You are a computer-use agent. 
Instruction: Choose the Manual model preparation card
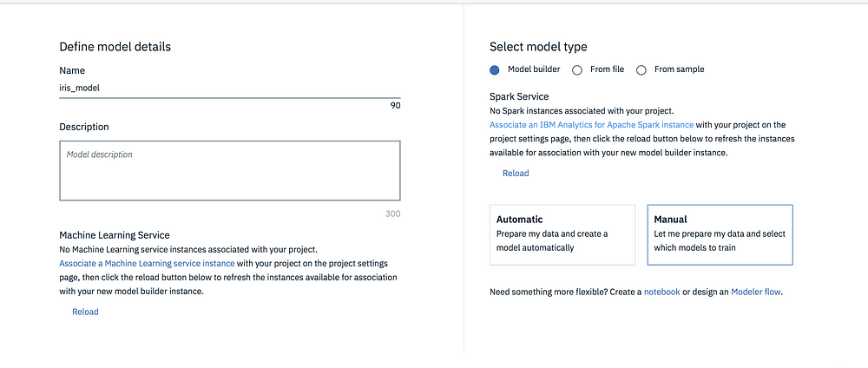pyautogui.click(x=720, y=234)
